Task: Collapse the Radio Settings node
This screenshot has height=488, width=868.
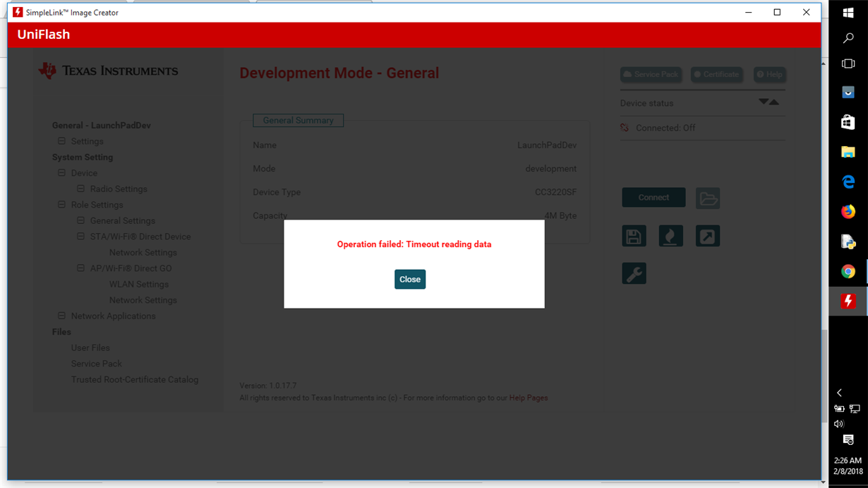Action: [80, 189]
